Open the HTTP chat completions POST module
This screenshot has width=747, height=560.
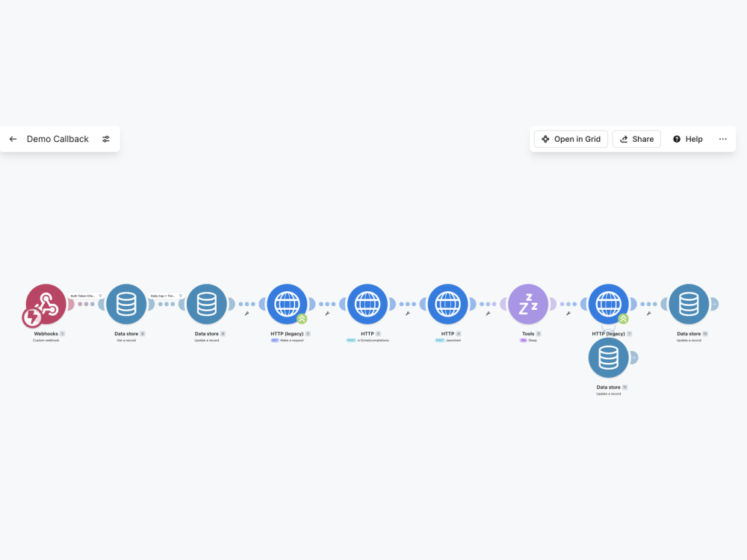368,304
